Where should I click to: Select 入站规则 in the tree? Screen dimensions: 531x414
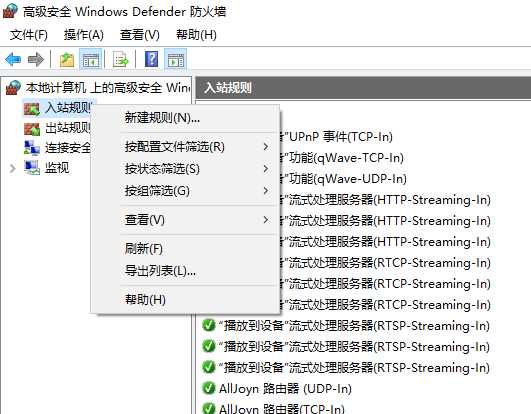tap(68, 108)
